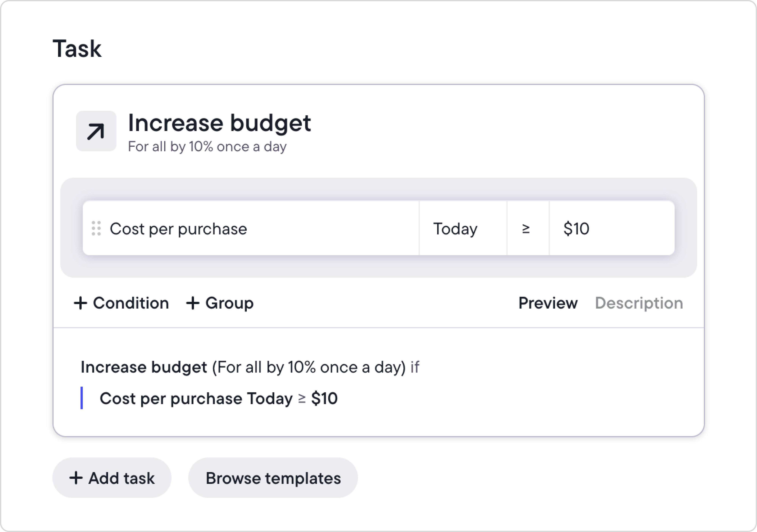Grab the condition row drag handle
The width and height of the screenshot is (757, 532).
point(96,228)
